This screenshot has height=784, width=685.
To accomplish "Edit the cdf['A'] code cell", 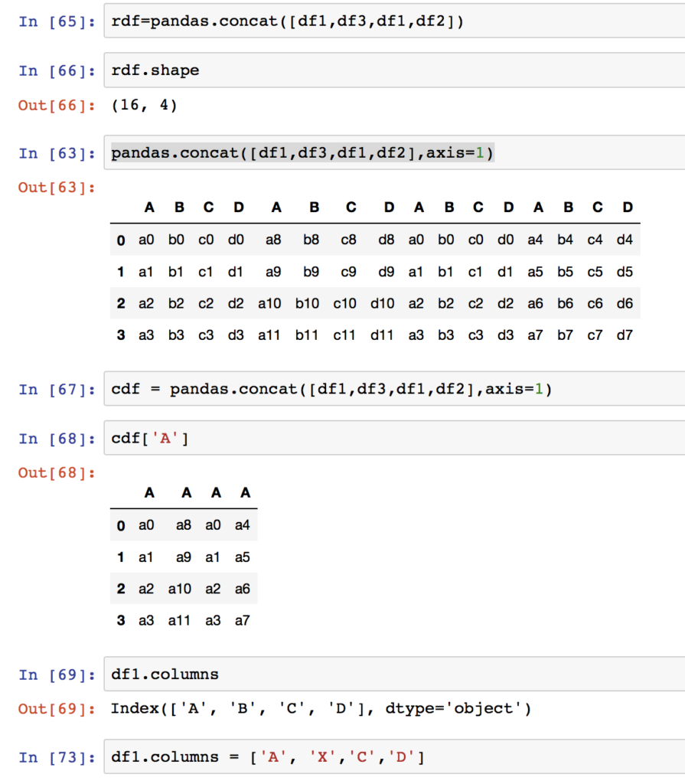I will coord(383,439).
